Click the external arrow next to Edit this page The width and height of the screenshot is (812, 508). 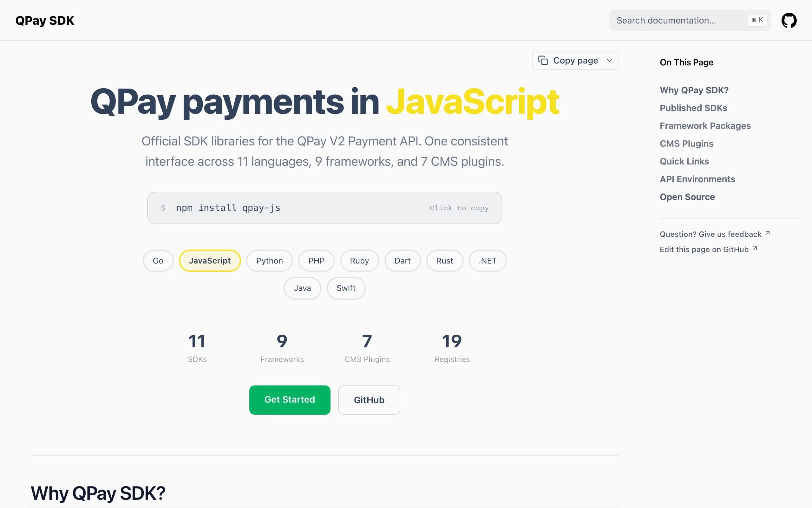click(x=755, y=249)
